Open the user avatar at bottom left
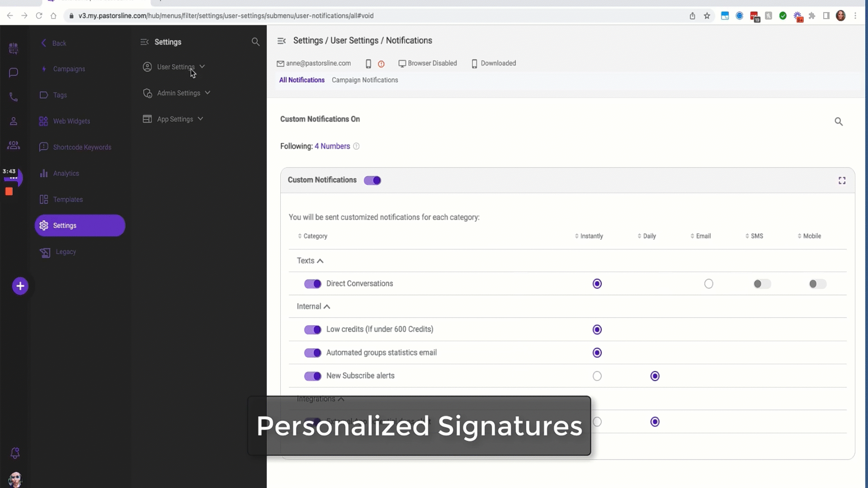Image resolution: width=868 pixels, height=488 pixels. 15,479
